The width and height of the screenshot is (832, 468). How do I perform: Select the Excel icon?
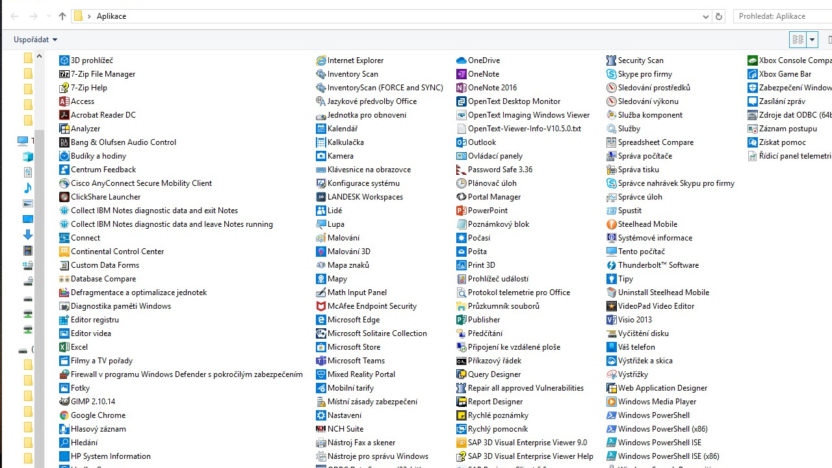64,347
